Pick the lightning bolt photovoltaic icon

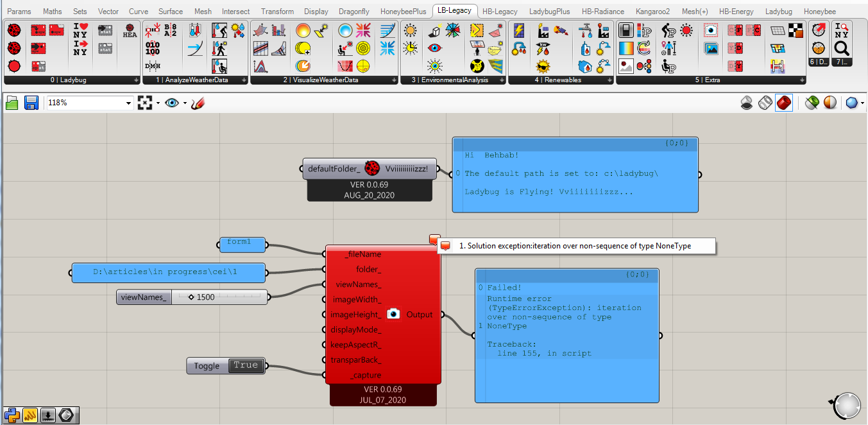click(x=519, y=30)
